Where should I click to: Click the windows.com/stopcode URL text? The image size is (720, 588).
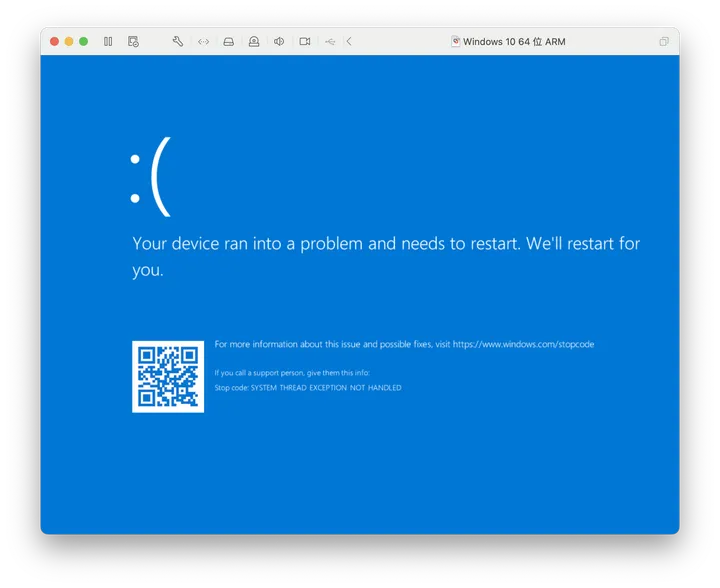[x=523, y=344]
